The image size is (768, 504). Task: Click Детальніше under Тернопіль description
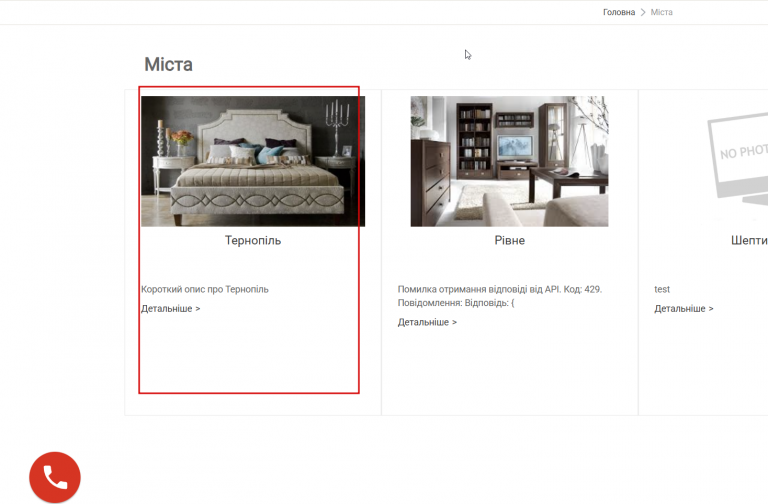pyautogui.click(x=170, y=309)
